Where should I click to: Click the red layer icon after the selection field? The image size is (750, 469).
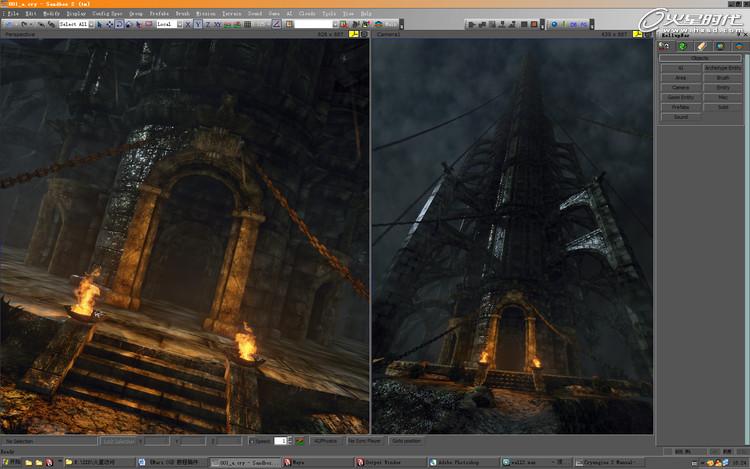pos(343,24)
